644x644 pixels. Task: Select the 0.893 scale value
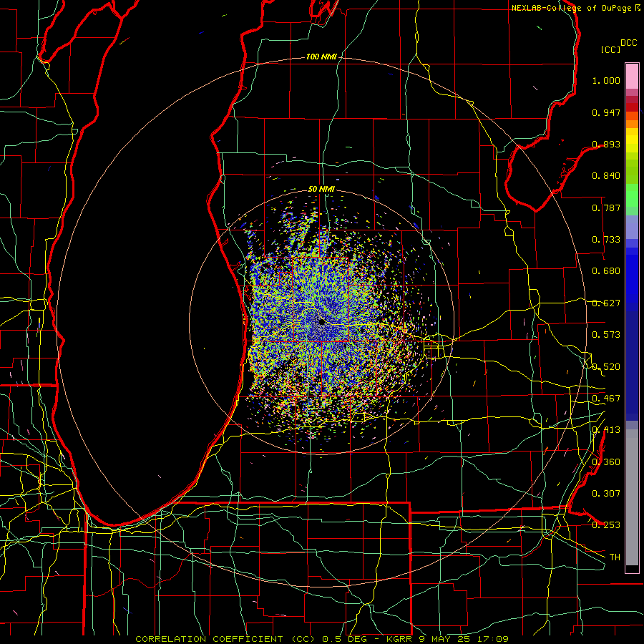point(606,144)
